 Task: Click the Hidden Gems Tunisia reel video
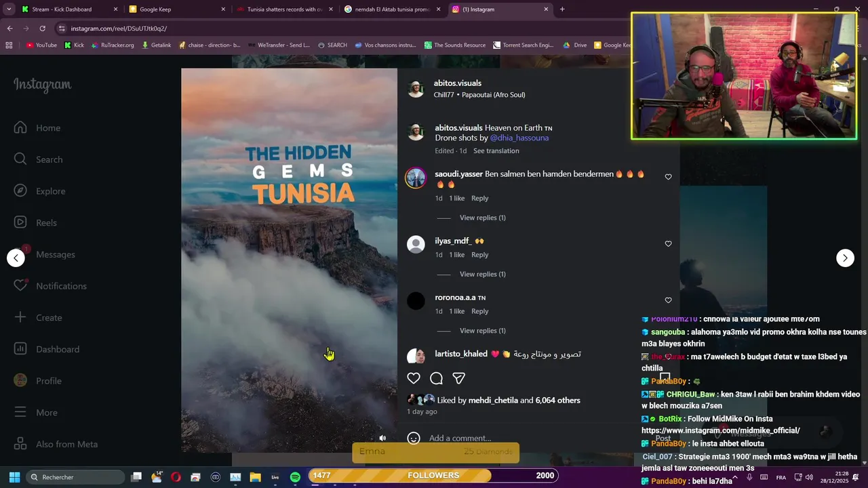tap(289, 260)
